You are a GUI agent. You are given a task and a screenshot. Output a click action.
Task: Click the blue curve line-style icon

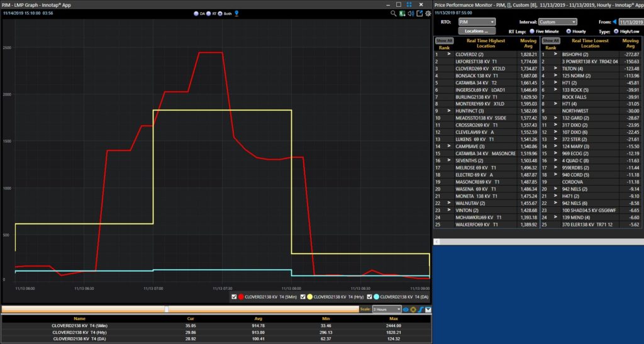[421, 309]
